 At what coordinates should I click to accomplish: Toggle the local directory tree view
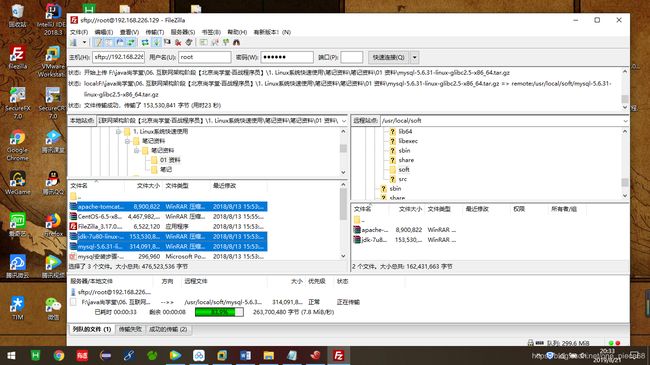(109, 42)
